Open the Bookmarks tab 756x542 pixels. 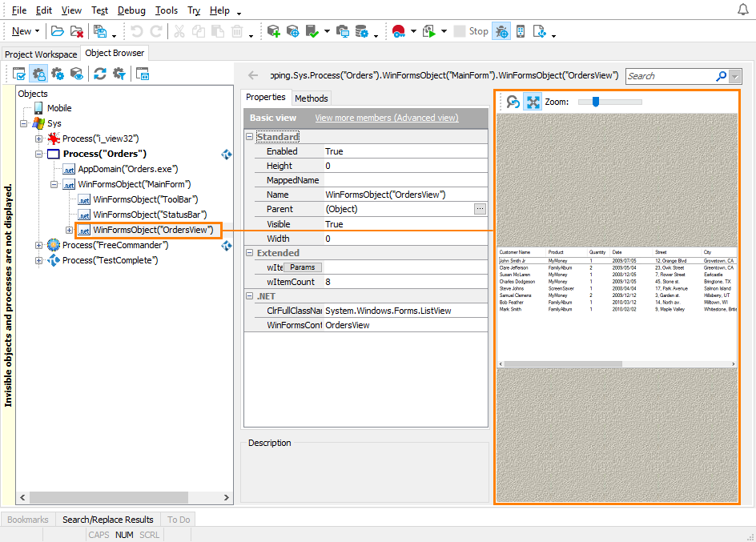pos(28,520)
